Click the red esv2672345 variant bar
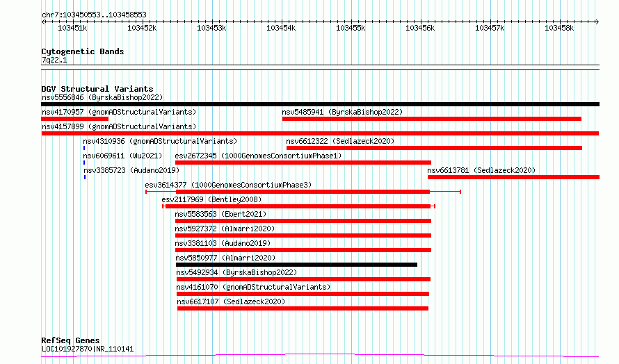Image resolution: width=619 pixels, height=364 pixels. click(303, 163)
